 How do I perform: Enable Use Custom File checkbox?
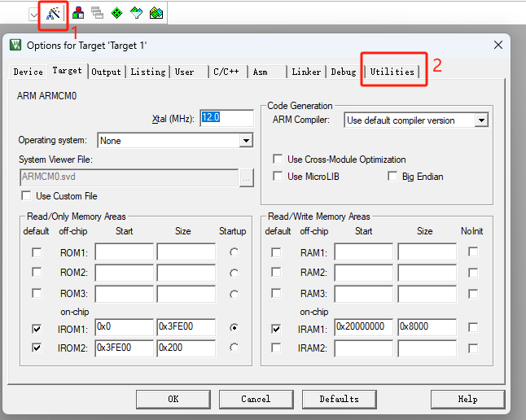pyautogui.click(x=26, y=195)
